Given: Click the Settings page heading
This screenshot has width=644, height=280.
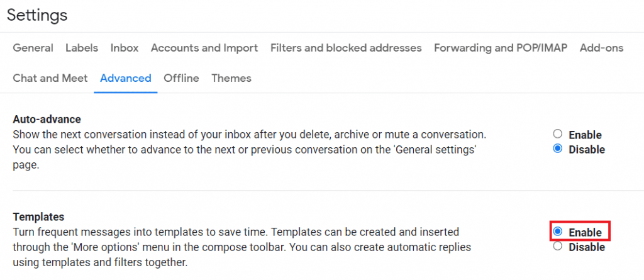Looking at the screenshot, I should point(37,14).
